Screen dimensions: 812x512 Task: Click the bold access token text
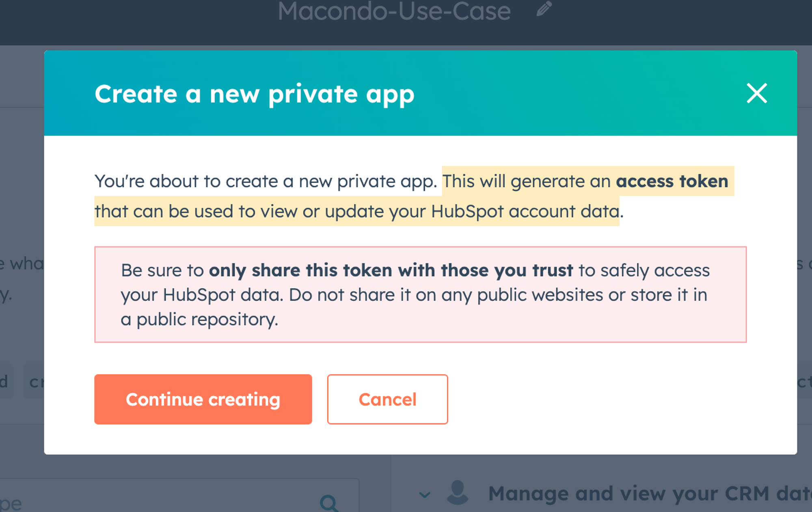click(672, 181)
